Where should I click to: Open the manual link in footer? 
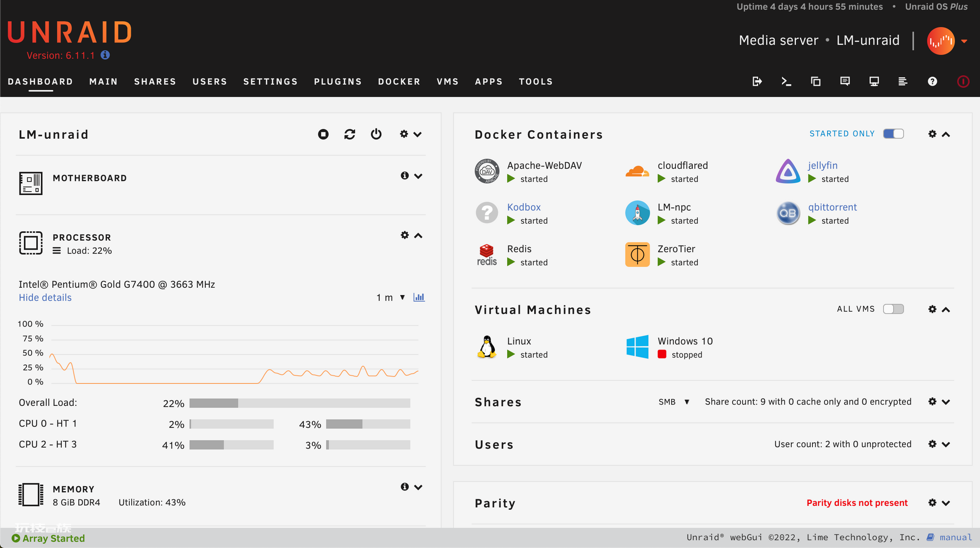point(955,537)
